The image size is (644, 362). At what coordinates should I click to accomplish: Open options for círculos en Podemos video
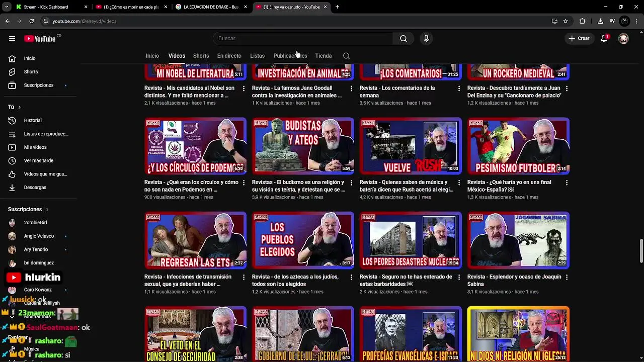pyautogui.click(x=244, y=183)
